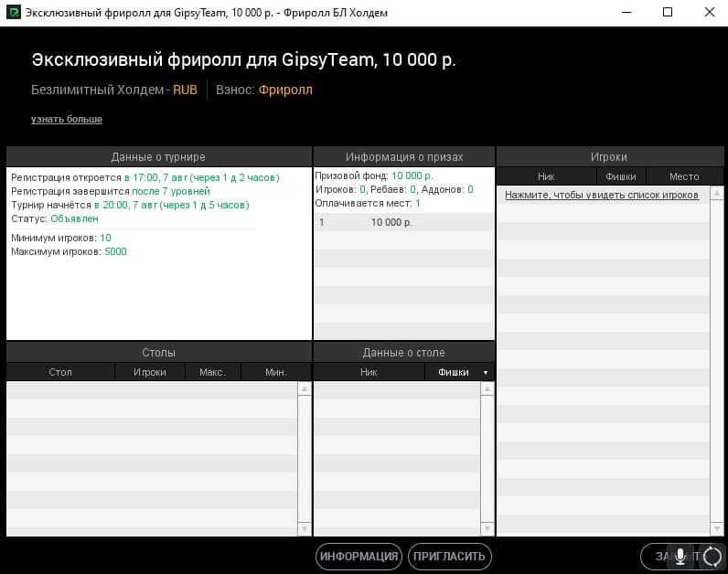Close the tournament lobby window
This screenshot has height=574, width=728.
(x=710, y=12)
